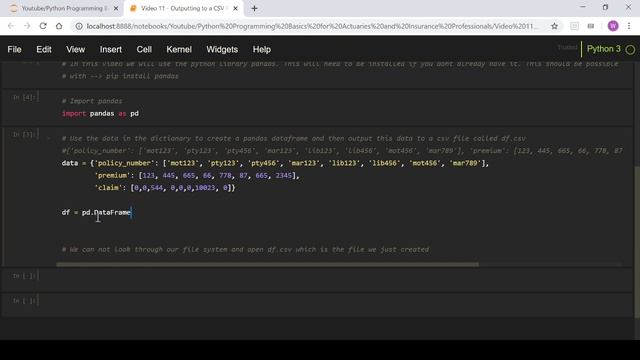
Task: Open the Chrome three-dot menu
Action: 629,26
